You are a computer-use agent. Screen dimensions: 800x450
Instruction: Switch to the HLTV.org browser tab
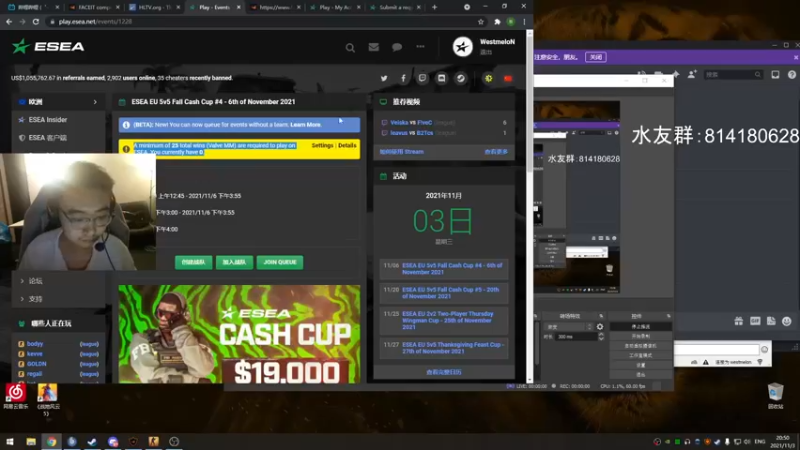[x=154, y=7]
